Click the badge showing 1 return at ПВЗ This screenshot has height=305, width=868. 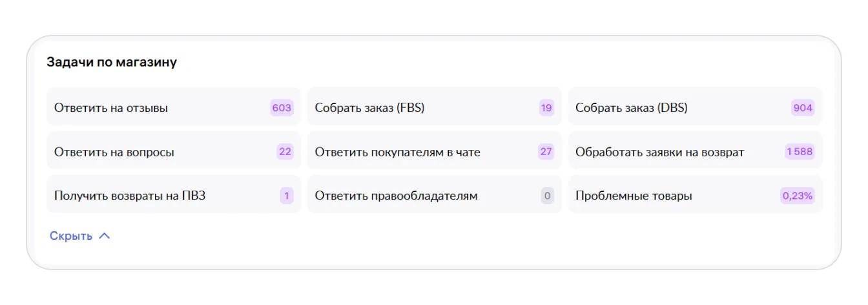pos(287,196)
